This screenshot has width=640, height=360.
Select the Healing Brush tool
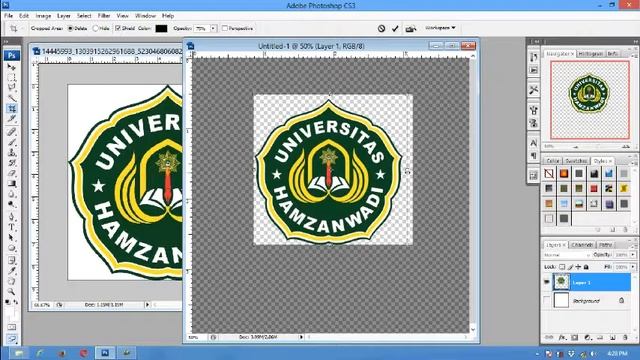tap(12, 132)
